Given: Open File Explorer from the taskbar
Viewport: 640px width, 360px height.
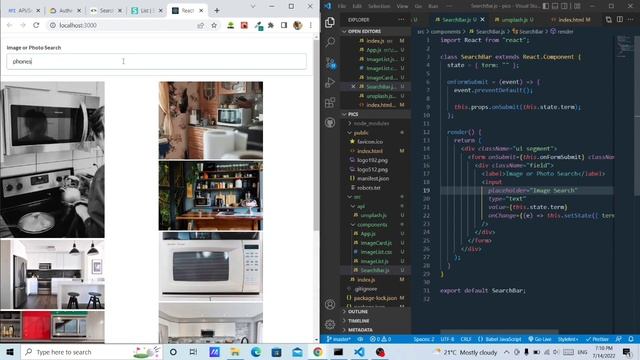Looking at the screenshot, I should click(x=235, y=352).
